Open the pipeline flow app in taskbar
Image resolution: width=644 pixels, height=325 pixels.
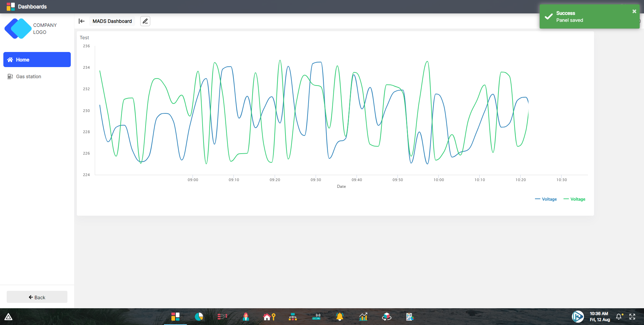(x=222, y=316)
